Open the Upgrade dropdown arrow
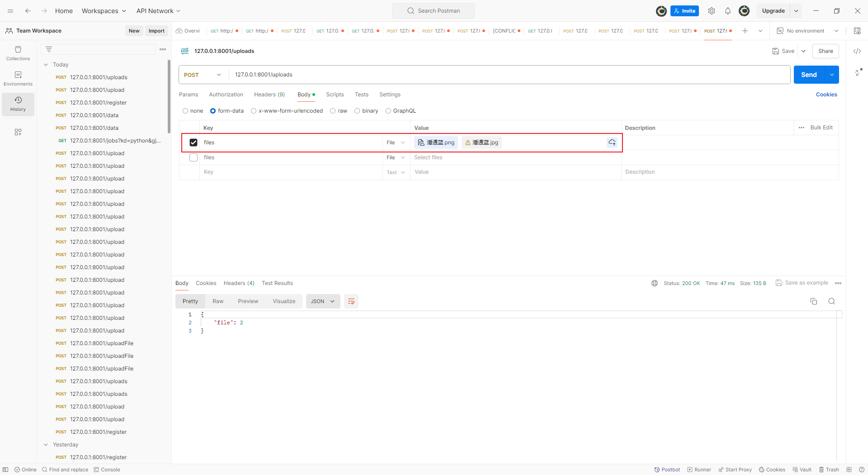This screenshot has width=868, height=475. [796, 11]
